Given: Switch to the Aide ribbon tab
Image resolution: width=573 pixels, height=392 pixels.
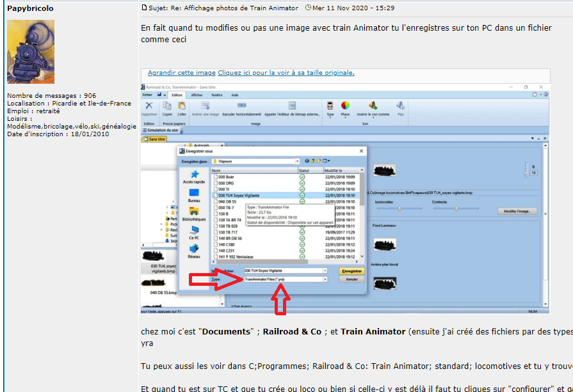Looking at the screenshot, I should pyautogui.click(x=234, y=95).
